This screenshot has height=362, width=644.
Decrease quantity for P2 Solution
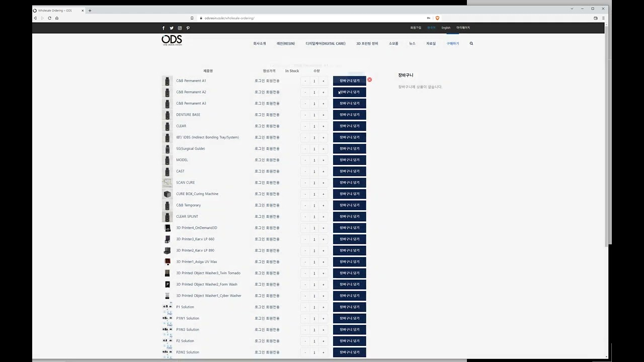(305, 341)
